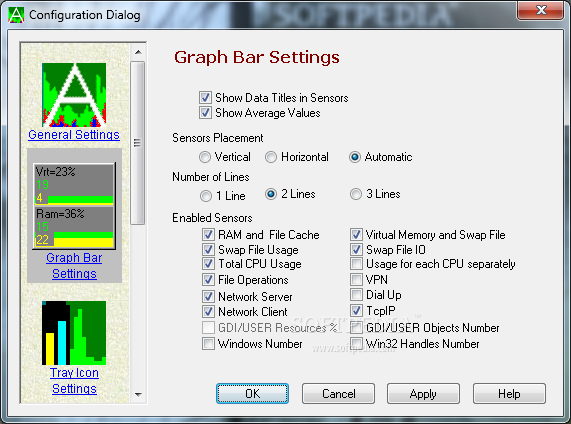Uncheck TcpIP sensor
The image size is (571, 424).
click(x=356, y=310)
